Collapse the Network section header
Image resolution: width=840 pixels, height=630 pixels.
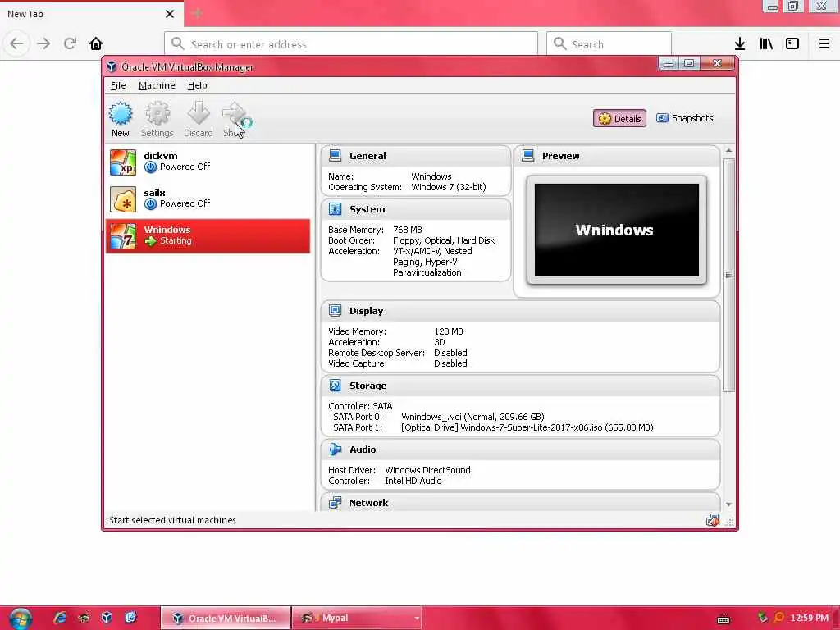(520, 503)
